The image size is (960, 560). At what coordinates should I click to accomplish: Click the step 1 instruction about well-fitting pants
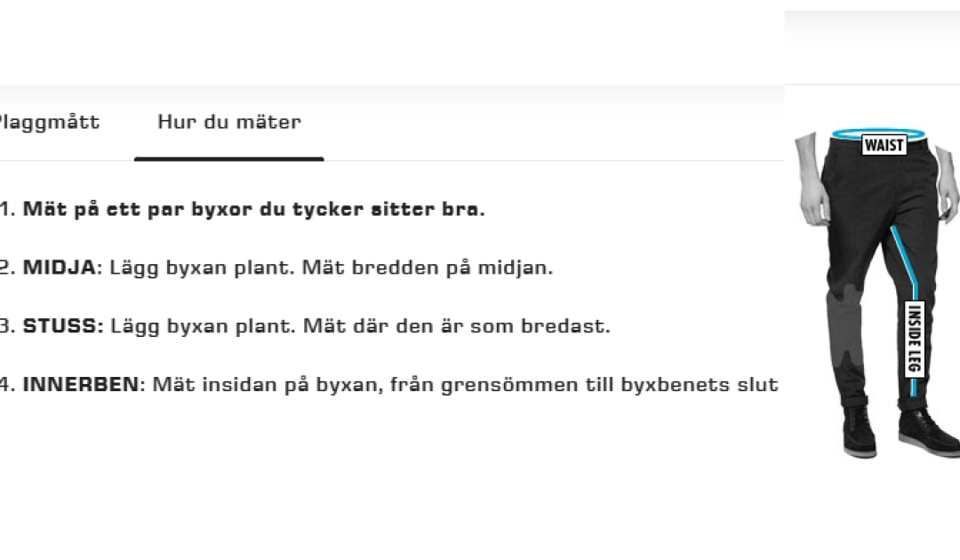(253, 210)
